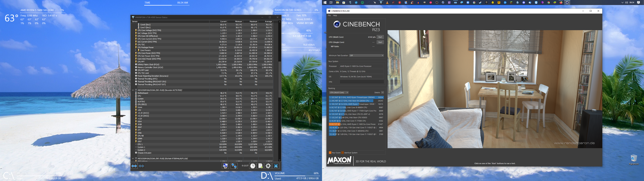Click the log file document-plus icon

pos(260,166)
